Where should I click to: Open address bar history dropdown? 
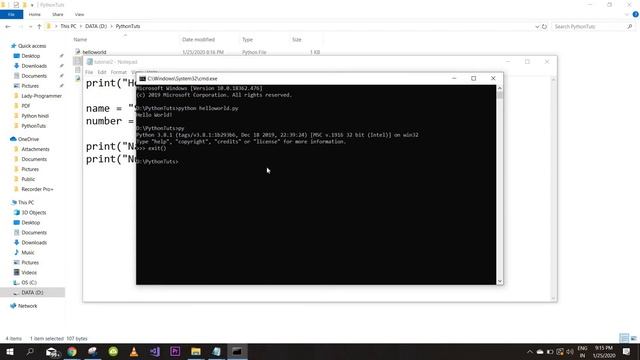point(537,26)
